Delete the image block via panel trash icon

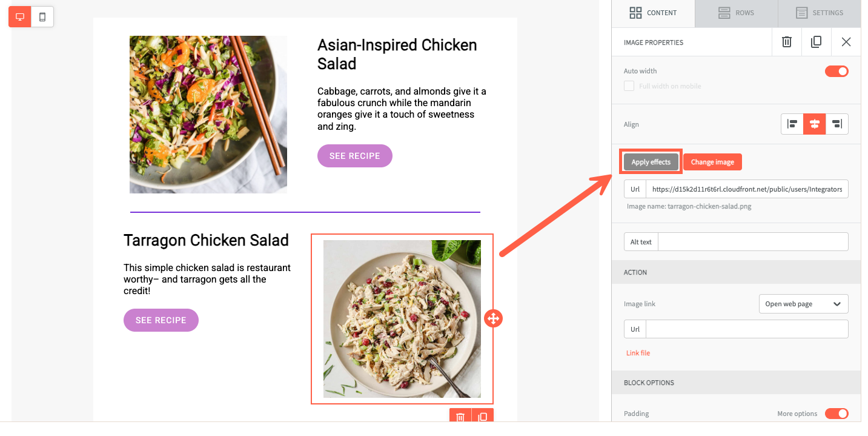pyautogui.click(x=786, y=42)
